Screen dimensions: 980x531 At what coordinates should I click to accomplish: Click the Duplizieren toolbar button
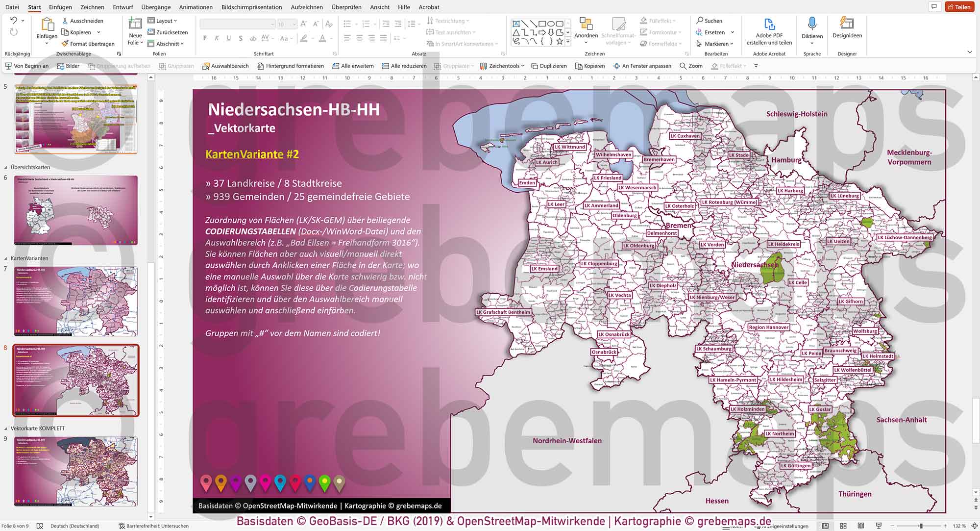pos(548,66)
